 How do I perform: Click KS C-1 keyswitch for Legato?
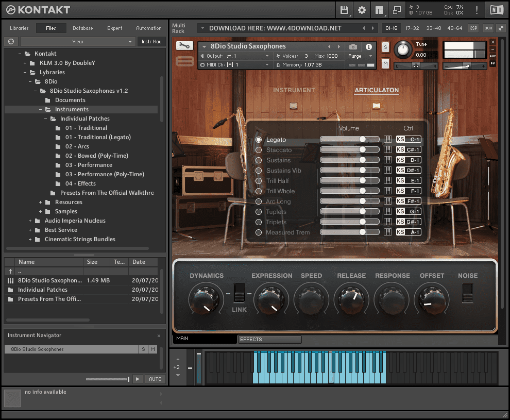[409, 139]
